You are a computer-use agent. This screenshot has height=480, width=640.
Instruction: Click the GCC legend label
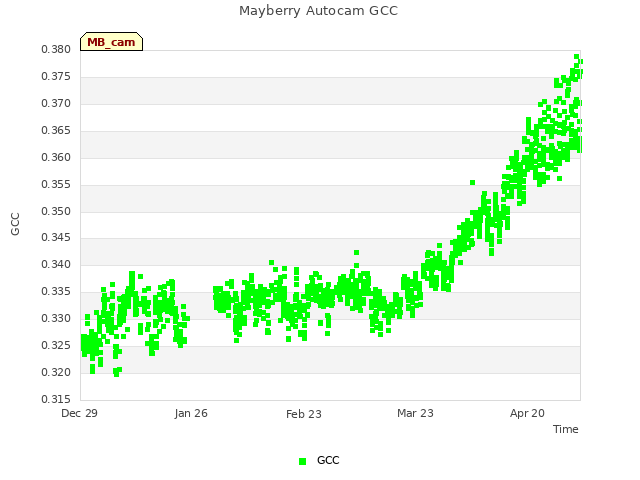click(x=328, y=460)
